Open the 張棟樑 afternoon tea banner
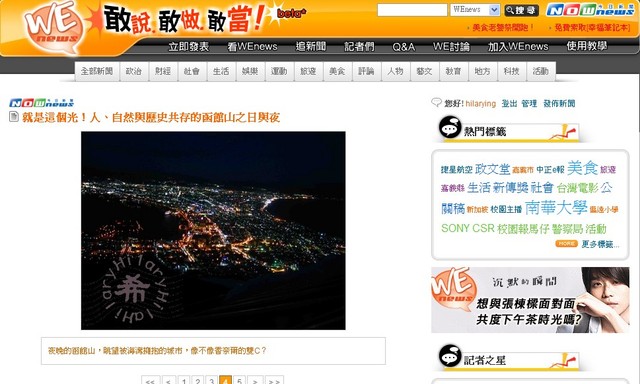Image resolution: width=640 pixels, height=384 pixels. 530,300
